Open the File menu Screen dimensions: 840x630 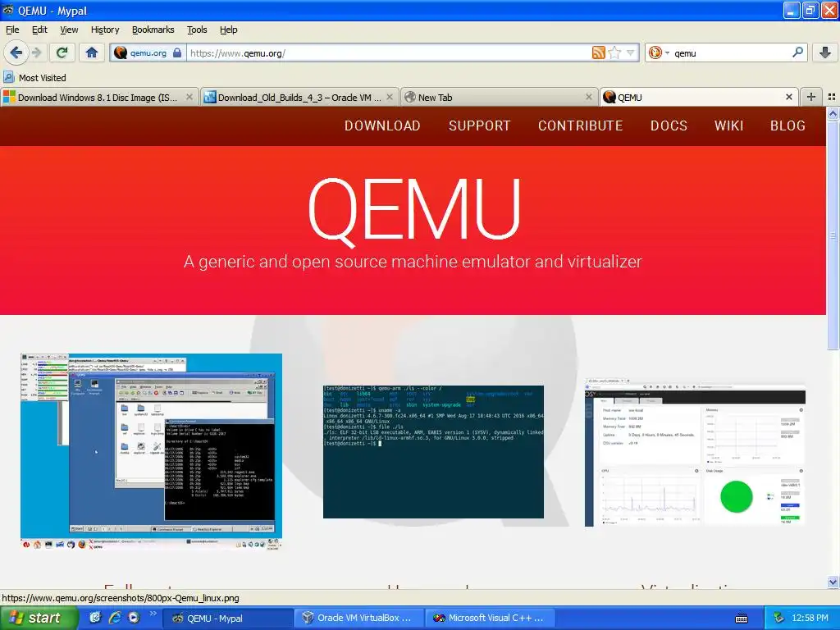[x=11, y=30]
